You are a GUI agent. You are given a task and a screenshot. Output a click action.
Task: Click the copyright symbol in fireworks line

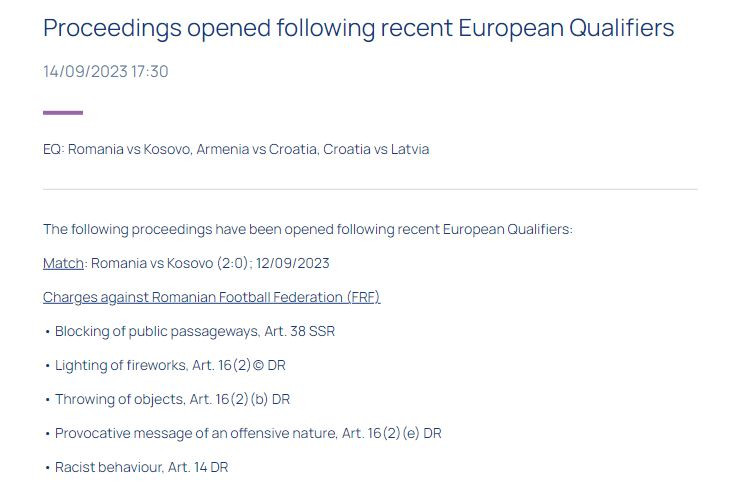point(258,365)
